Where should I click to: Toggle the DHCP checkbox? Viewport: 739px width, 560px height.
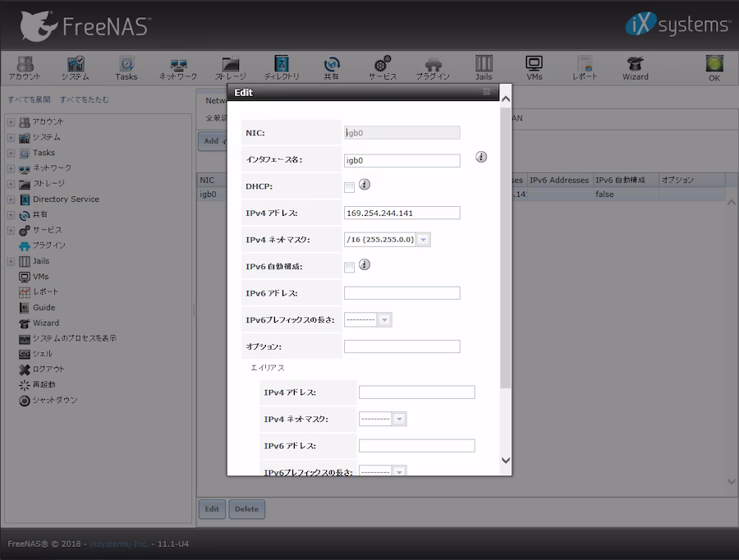pos(349,187)
